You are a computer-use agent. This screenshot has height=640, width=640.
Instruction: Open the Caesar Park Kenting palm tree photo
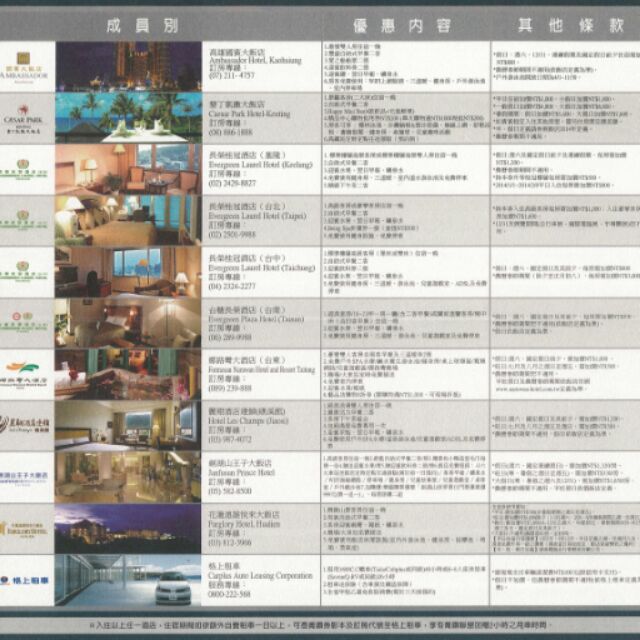click(127, 117)
